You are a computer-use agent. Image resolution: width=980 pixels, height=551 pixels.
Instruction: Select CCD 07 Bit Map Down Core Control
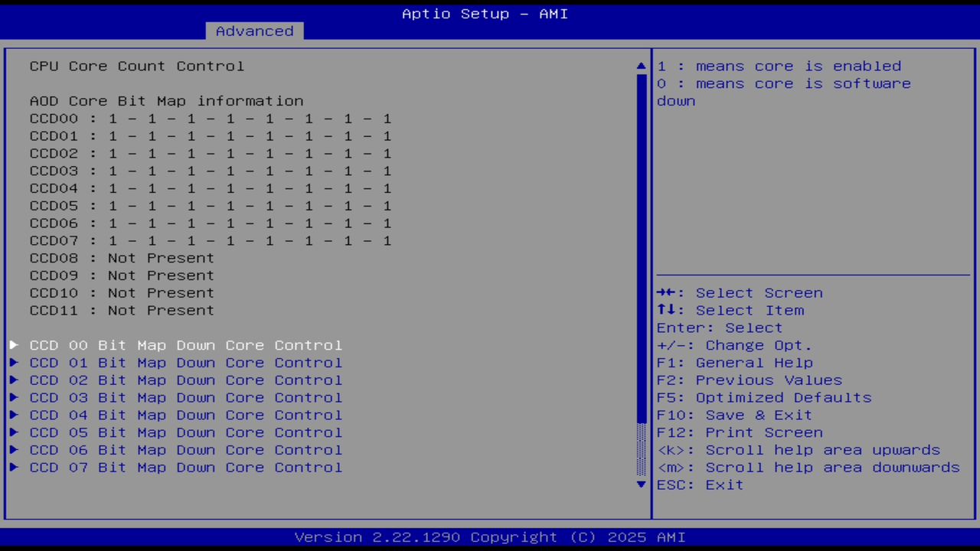tap(185, 467)
